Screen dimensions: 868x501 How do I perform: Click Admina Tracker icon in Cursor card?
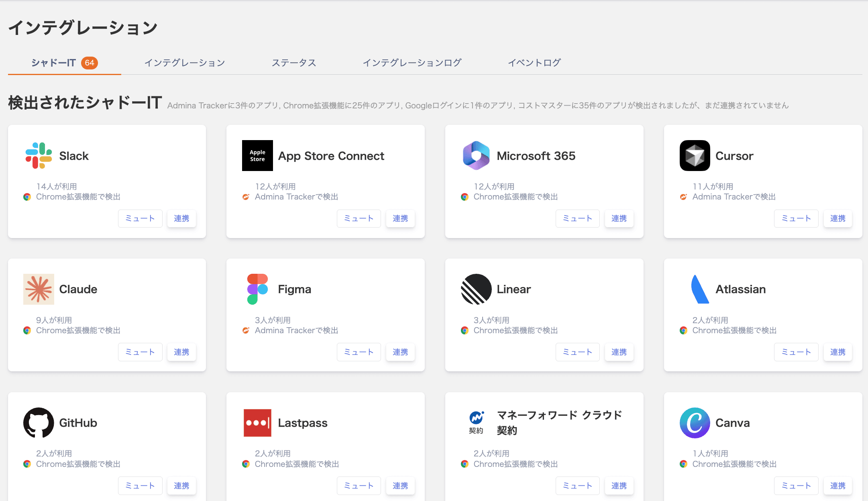pos(683,197)
